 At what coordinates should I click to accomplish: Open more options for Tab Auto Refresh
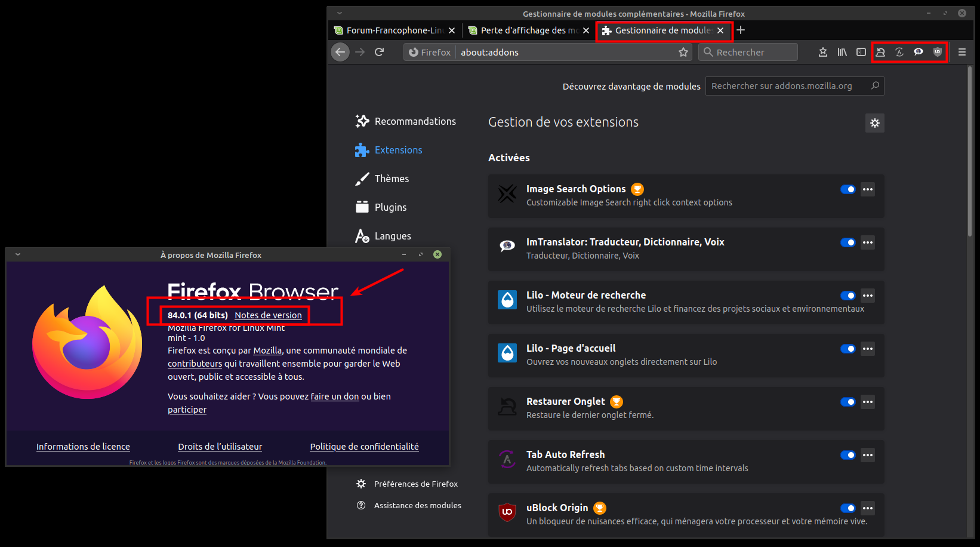[x=868, y=455]
